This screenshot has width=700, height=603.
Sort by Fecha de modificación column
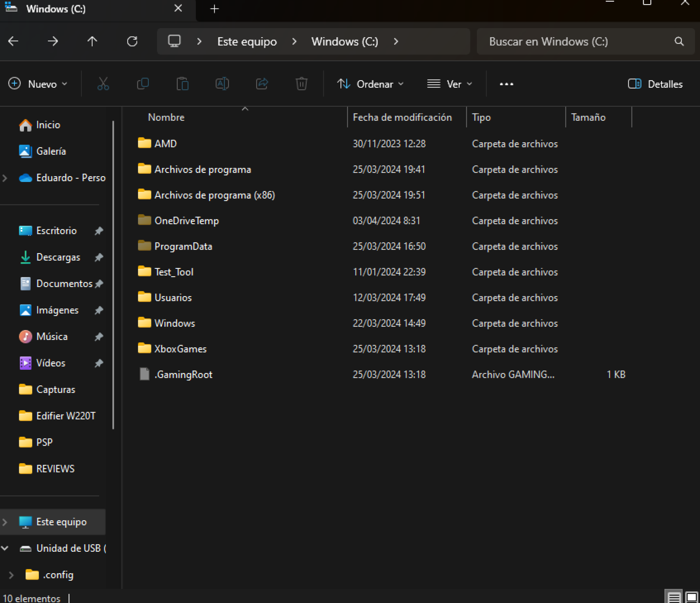coord(402,117)
